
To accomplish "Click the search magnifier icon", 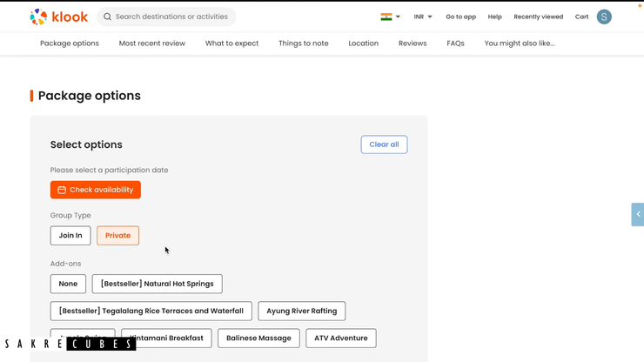I will coord(108,17).
